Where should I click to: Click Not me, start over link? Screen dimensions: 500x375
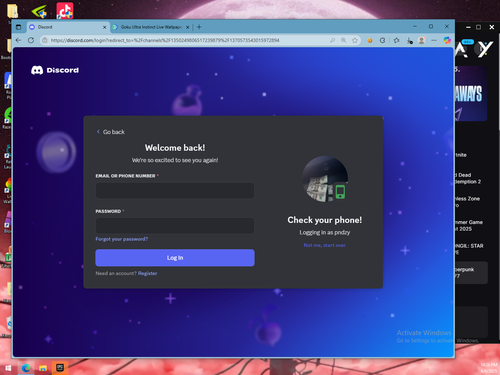coord(324,245)
